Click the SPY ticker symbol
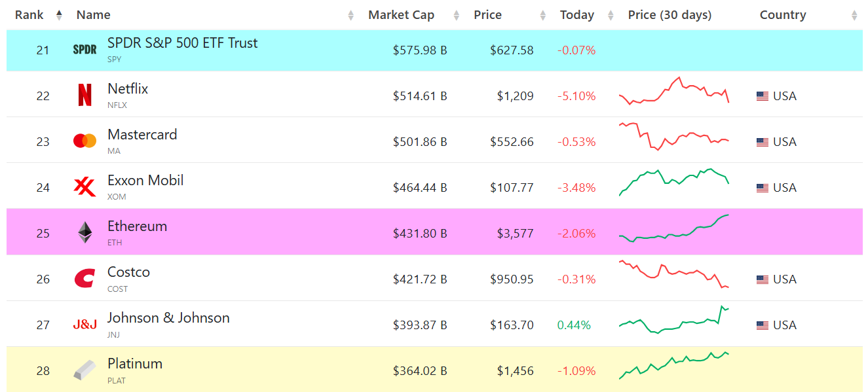The width and height of the screenshot is (868, 392). point(115,59)
